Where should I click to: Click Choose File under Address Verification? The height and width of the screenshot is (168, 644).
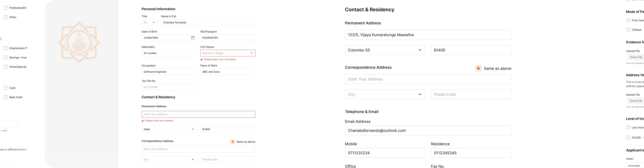coord(636,101)
